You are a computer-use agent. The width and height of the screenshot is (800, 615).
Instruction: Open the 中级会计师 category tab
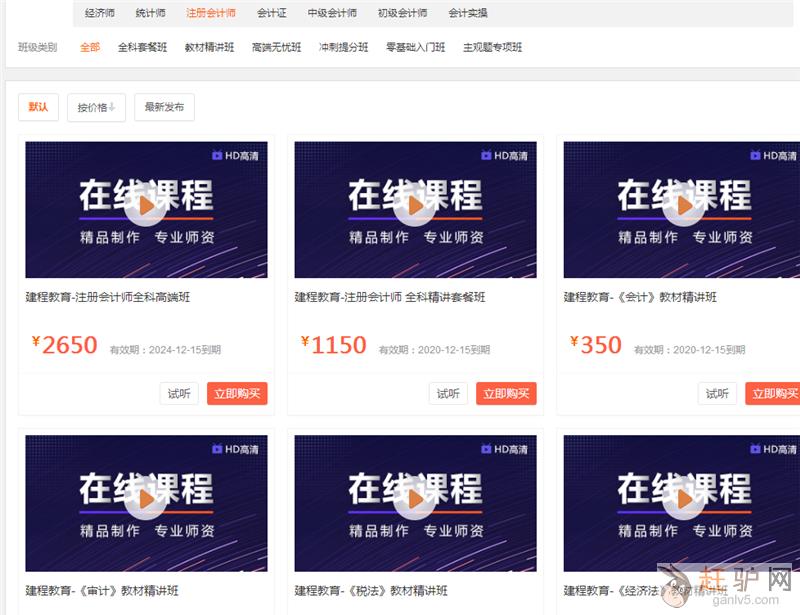tap(331, 13)
